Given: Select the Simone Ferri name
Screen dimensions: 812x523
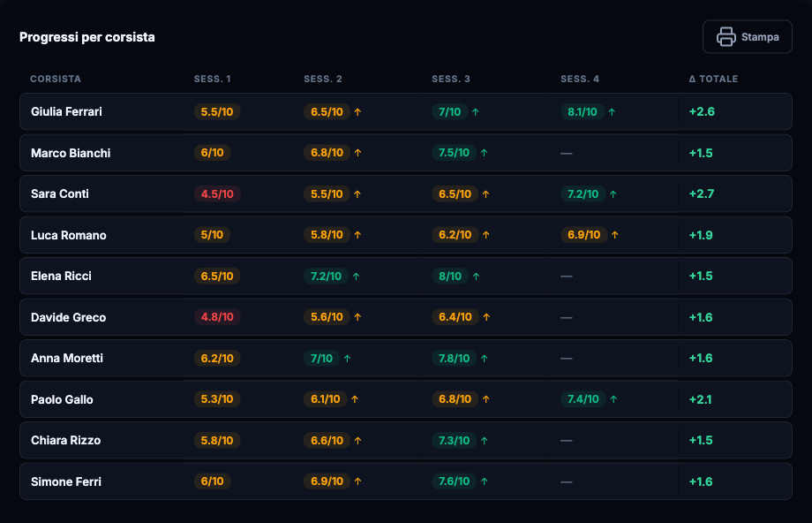Looking at the screenshot, I should tap(66, 481).
